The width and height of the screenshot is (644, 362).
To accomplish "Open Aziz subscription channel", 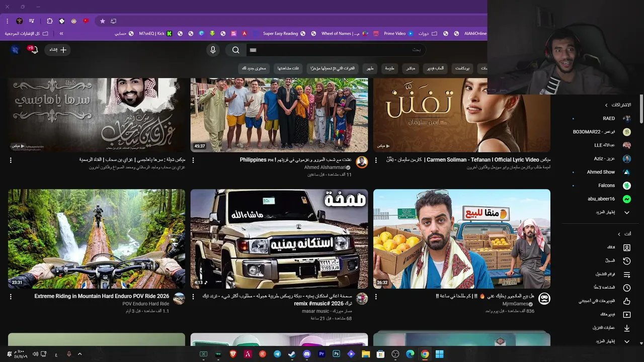I will [x=601, y=159].
